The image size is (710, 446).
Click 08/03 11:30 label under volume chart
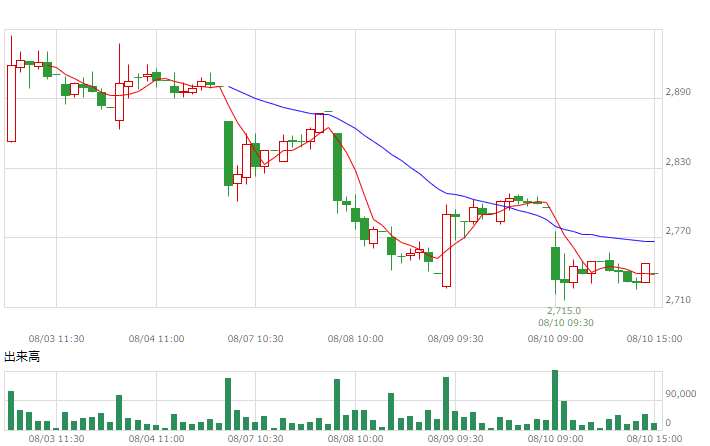point(56,439)
